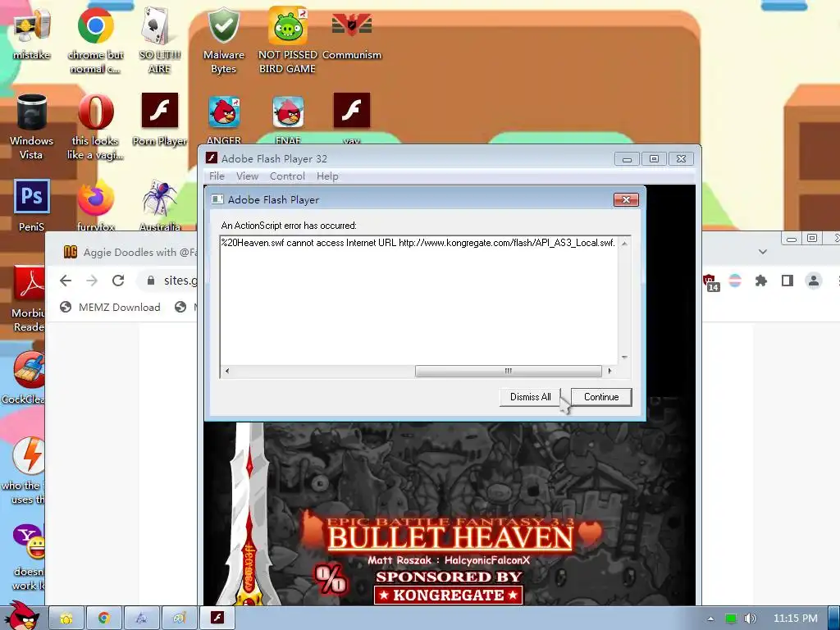Toggle Chrome's side panel icon
Image resolution: width=840 pixels, height=630 pixels.
(787, 281)
